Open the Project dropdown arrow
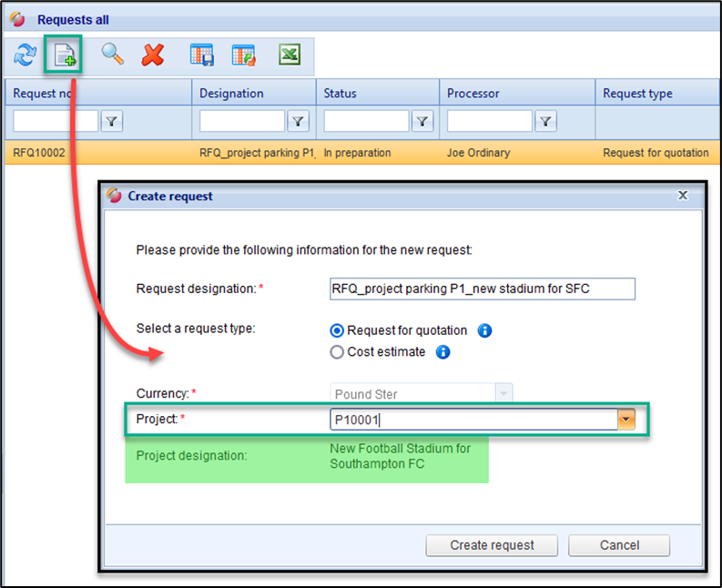 click(625, 420)
